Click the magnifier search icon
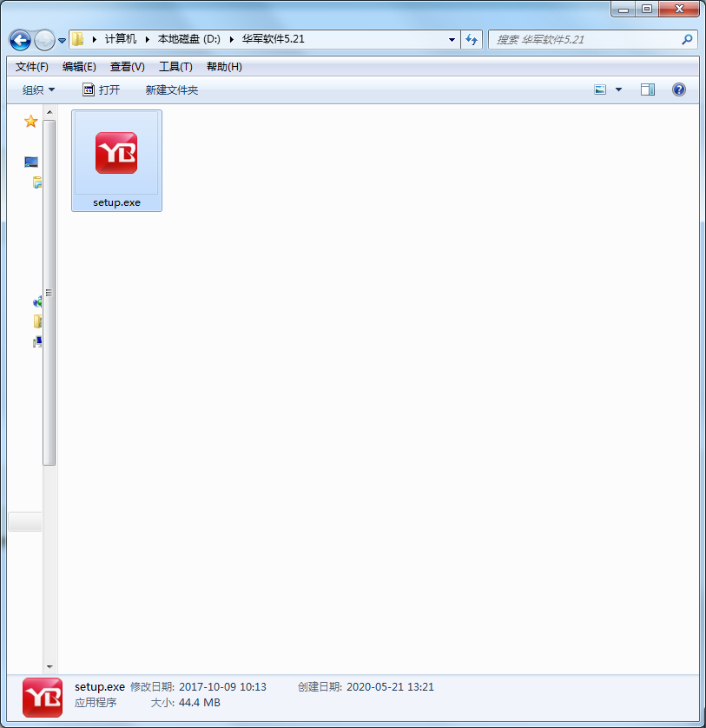The width and height of the screenshot is (706, 728). [687, 39]
